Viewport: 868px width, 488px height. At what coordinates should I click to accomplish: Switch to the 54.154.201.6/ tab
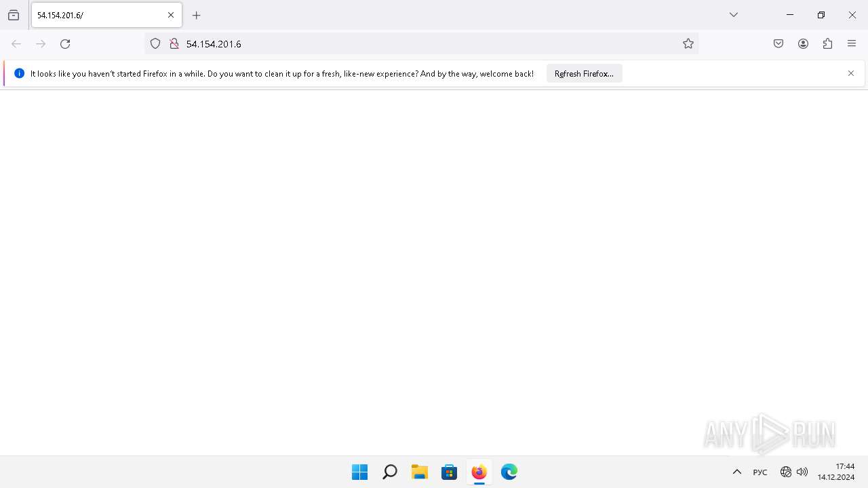point(106,15)
